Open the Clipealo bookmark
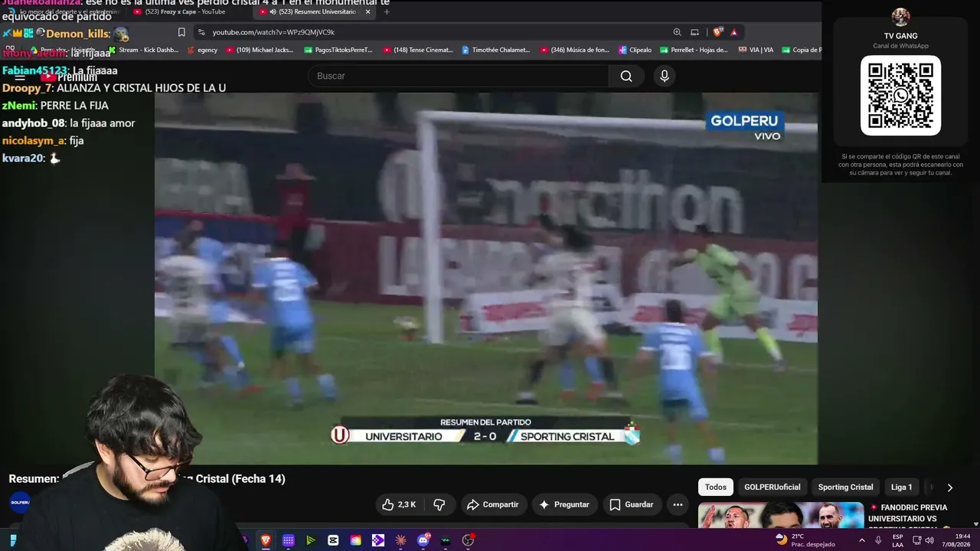The image size is (980, 551). coord(635,50)
